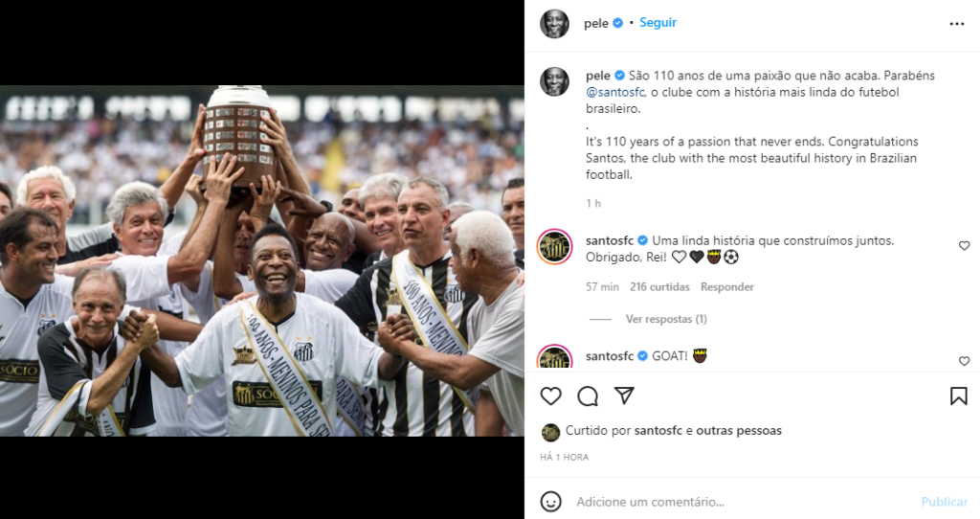
Task: Save the post with the bookmark icon
Action: [x=958, y=395]
